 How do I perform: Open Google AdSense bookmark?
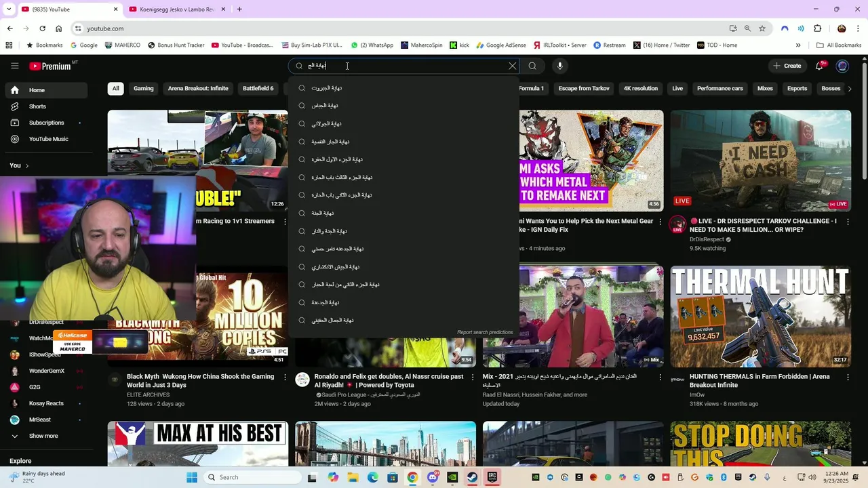(x=500, y=45)
